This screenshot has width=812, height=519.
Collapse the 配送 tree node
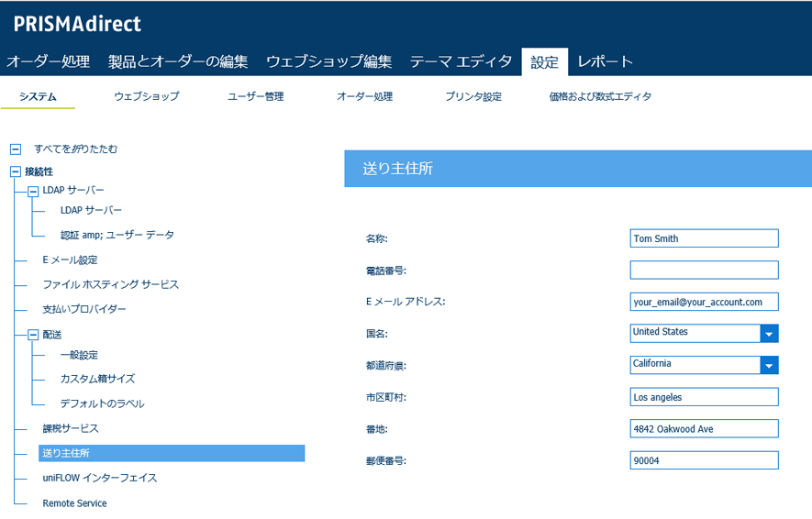coord(33,335)
